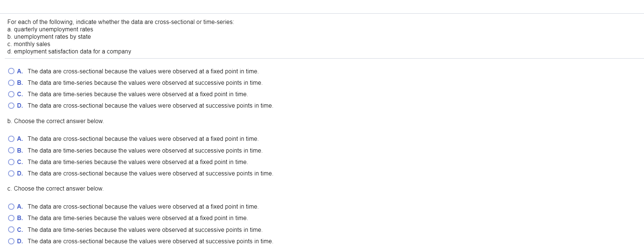Select option A under part b

pyautogui.click(x=11, y=139)
